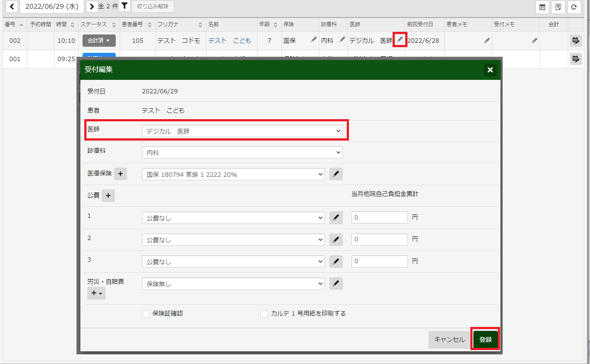Screen dimensions: 590x364
Task: Sort by 年齢 column header
Action: 268,24
